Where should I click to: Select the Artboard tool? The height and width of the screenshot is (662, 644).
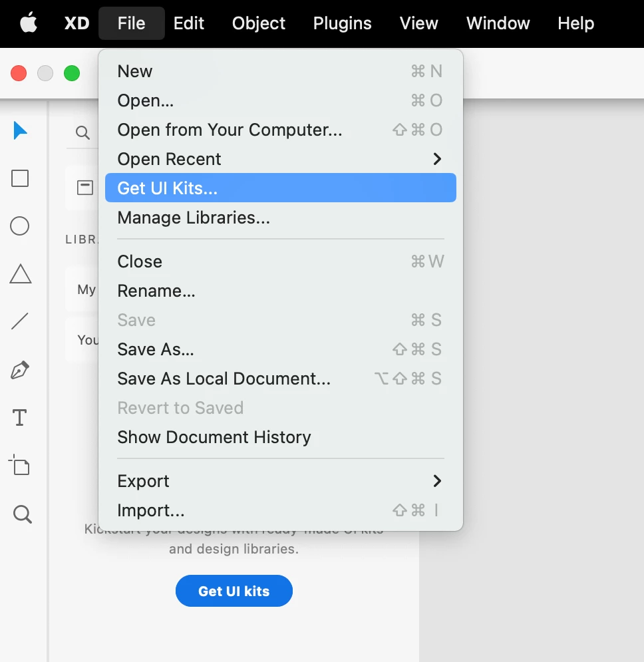click(19, 465)
